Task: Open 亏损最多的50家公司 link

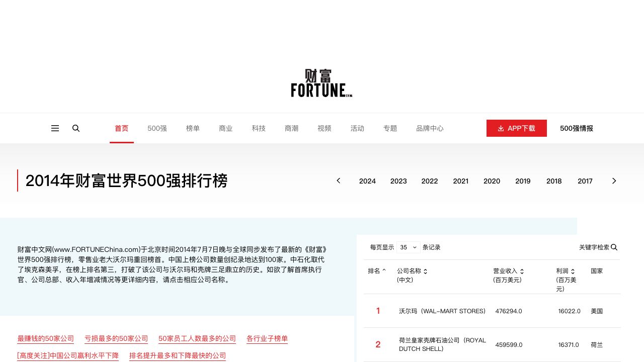Action: pos(116,339)
